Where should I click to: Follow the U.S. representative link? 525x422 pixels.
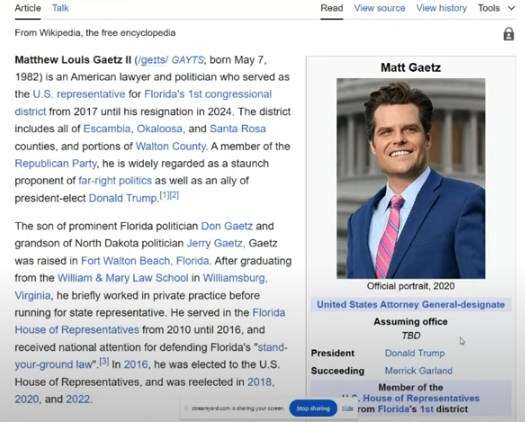[79, 94]
